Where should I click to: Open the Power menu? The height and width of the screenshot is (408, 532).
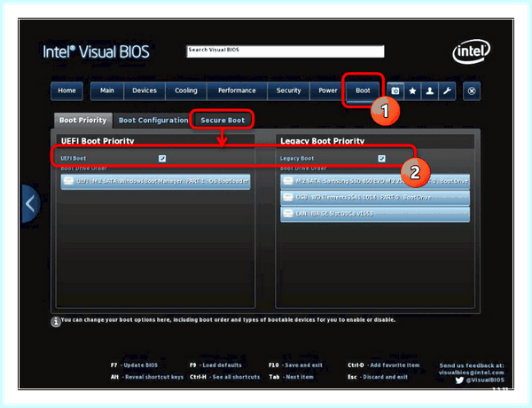pos(328,91)
